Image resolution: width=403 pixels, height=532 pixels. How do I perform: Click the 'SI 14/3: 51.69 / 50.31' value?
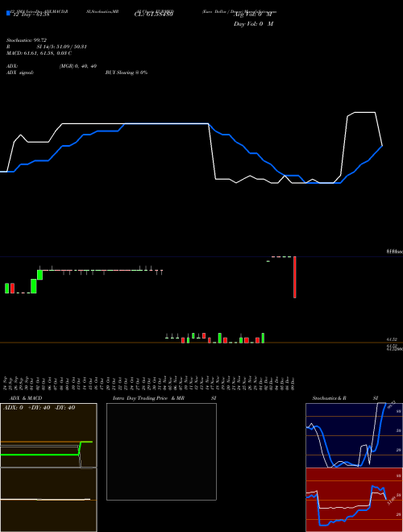[x=62, y=47]
